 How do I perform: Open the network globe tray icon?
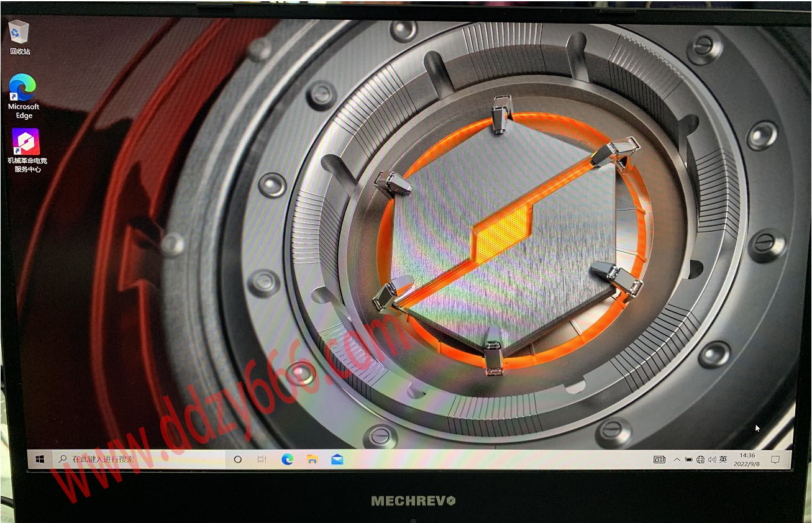point(700,460)
